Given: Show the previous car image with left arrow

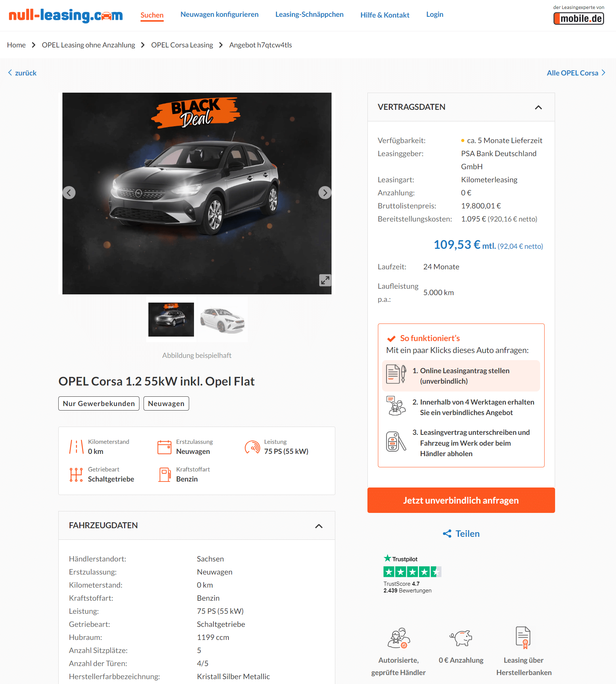Looking at the screenshot, I should [69, 193].
